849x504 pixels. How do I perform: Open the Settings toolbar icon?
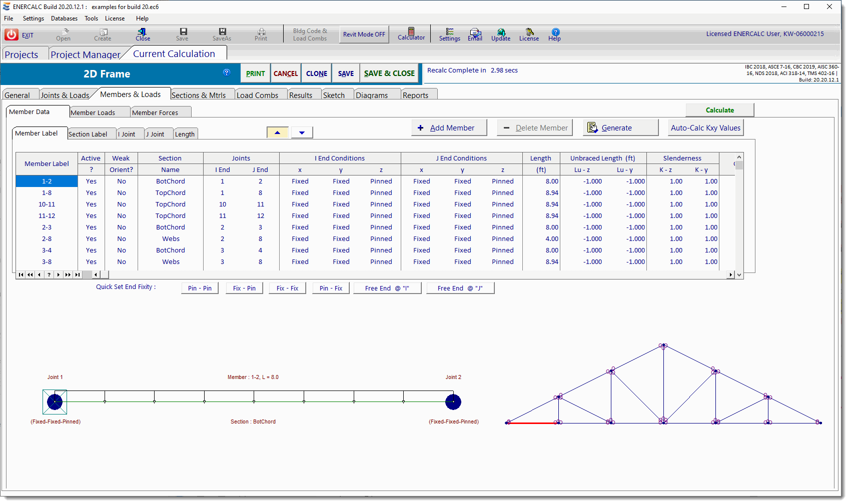pyautogui.click(x=449, y=34)
